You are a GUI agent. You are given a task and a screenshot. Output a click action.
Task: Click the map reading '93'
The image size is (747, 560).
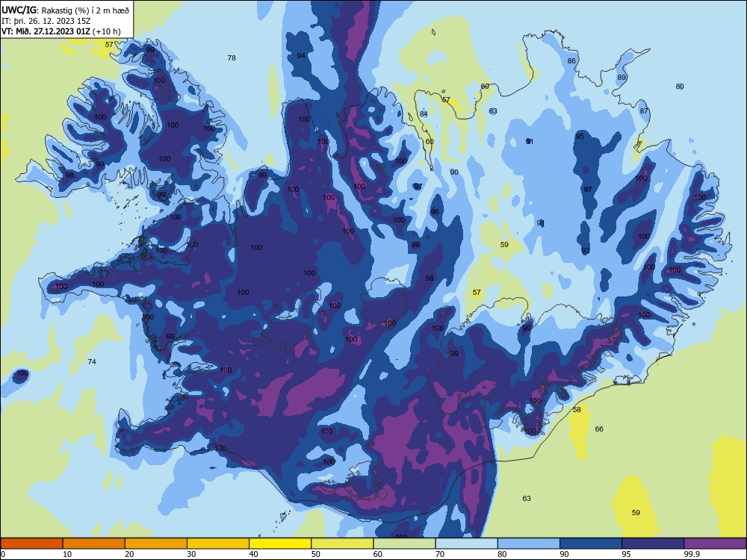pos(586,250)
